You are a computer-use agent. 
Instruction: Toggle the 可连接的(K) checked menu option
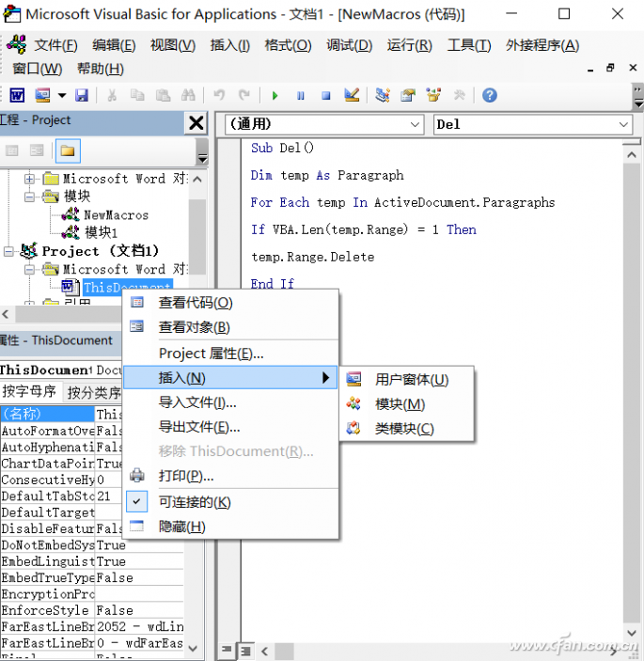coord(195,502)
